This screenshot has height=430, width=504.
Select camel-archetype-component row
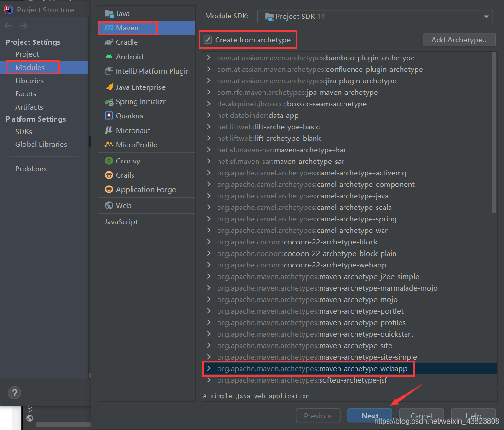tap(349, 184)
